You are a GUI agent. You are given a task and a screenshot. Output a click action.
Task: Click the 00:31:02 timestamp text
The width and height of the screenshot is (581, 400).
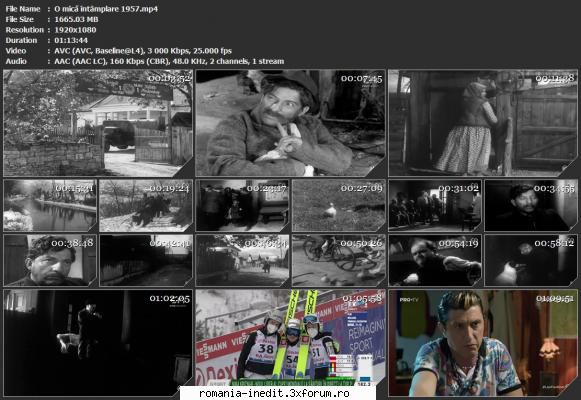(x=458, y=189)
